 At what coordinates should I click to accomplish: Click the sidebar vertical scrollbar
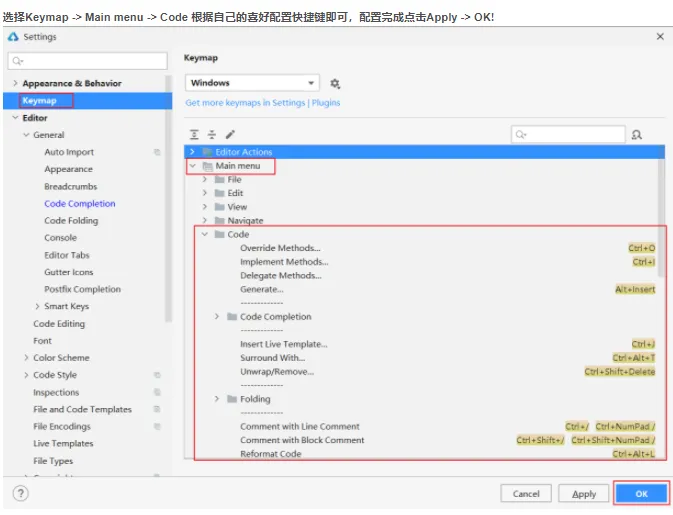168,198
